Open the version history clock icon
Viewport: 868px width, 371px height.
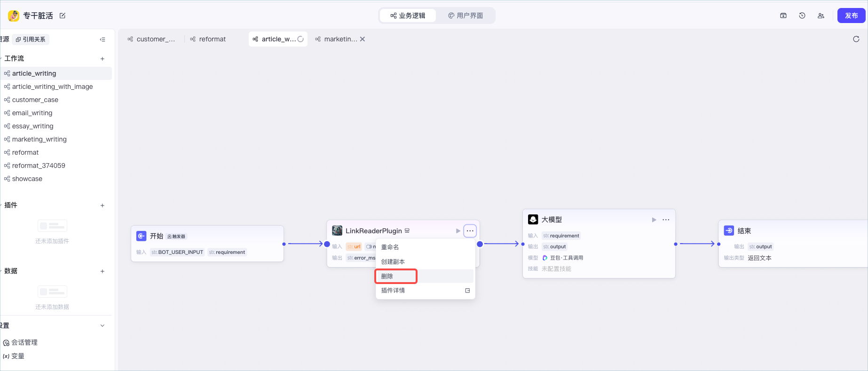tap(802, 16)
